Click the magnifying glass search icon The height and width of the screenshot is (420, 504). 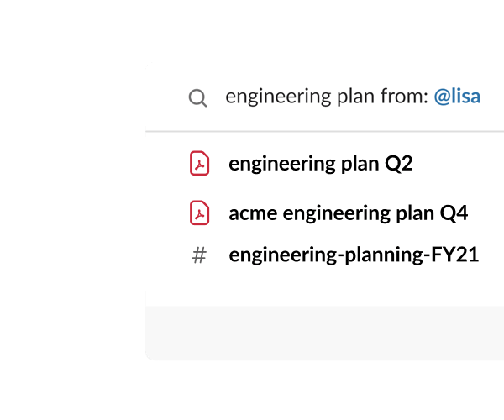coord(197,98)
